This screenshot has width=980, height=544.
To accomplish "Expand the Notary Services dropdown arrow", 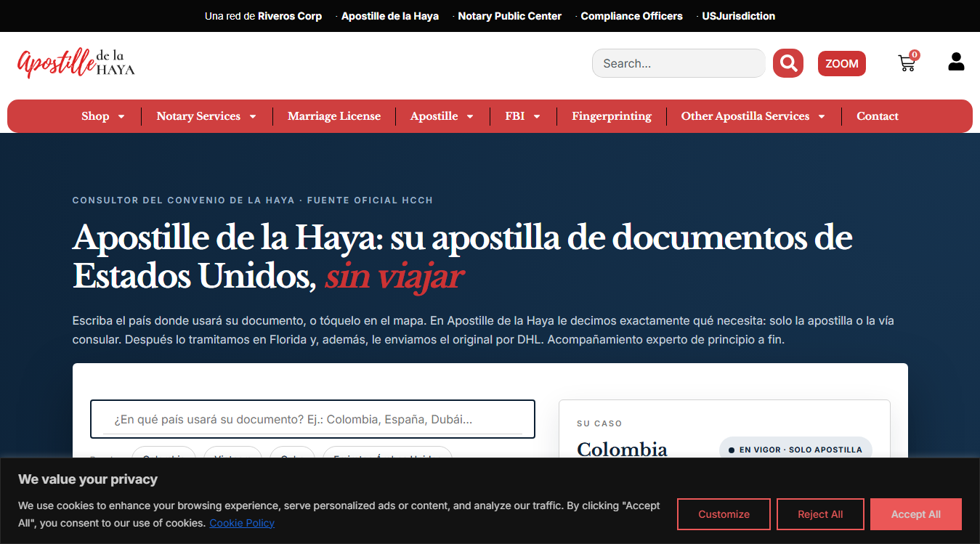I will (253, 116).
